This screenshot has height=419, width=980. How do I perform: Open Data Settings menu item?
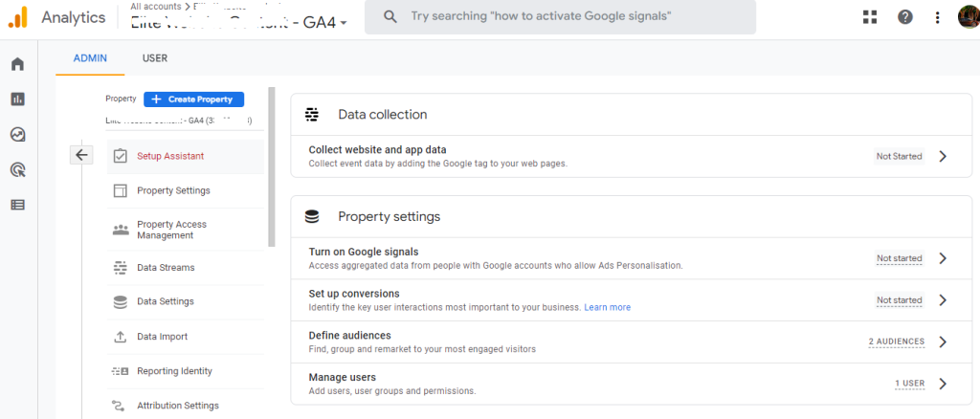[185, 301]
